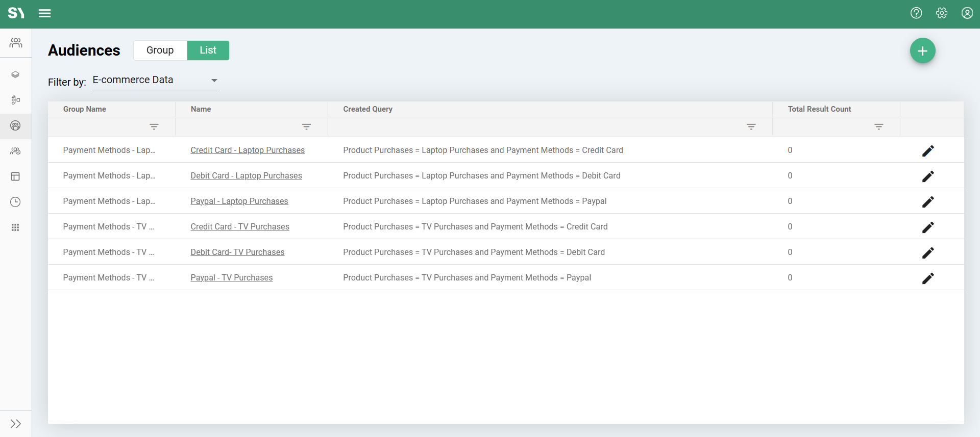Viewport: 980px width, 437px height.
Task: Edit the Credit Card - Laptop Purchases row
Action: click(x=928, y=150)
